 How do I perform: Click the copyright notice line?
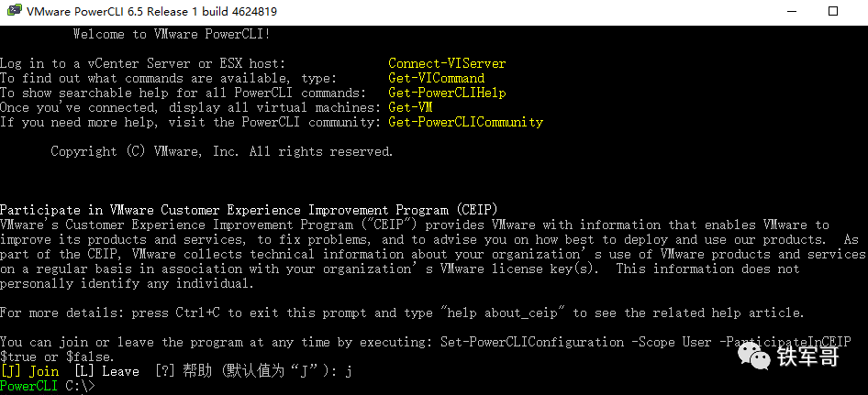coord(221,151)
